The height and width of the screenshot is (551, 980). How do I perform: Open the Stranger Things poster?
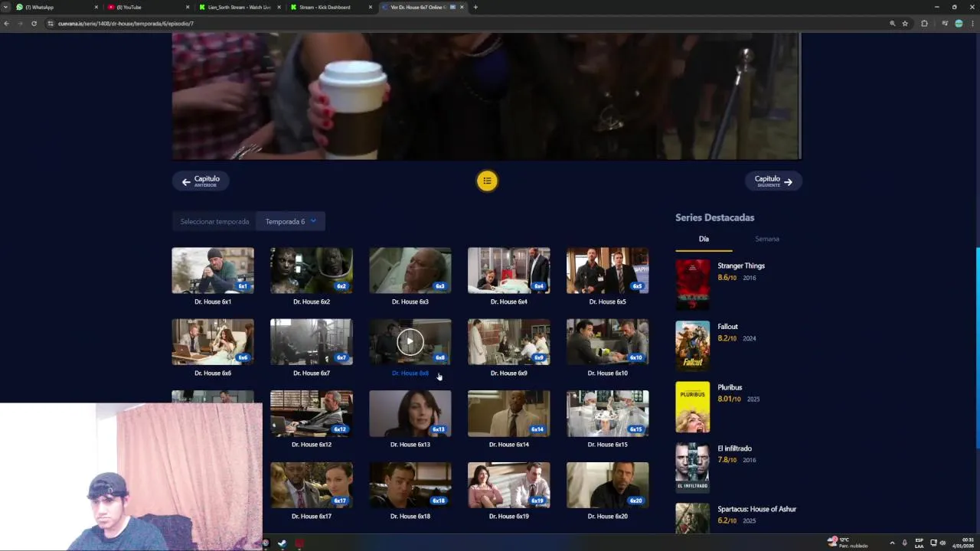(x=692, y=285)
